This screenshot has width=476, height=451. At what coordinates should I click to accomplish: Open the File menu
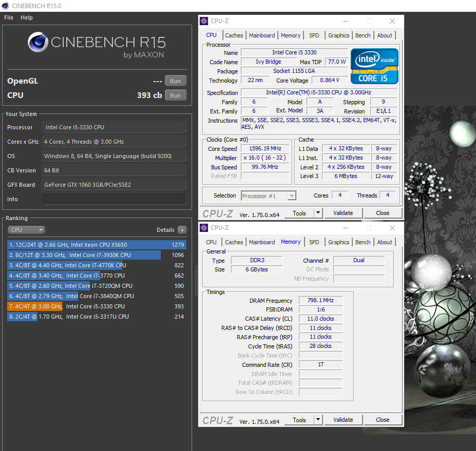click(x=9, y=17)
